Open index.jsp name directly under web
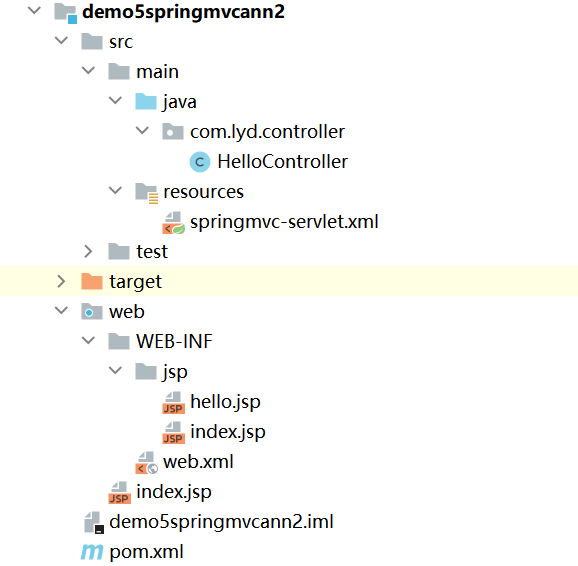Viewport: 578px width, 566px height. tap(174, 492)
